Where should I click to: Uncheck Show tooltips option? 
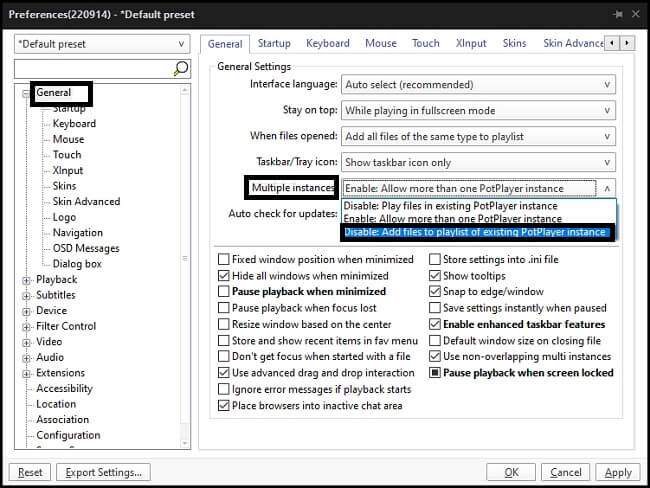434,276
